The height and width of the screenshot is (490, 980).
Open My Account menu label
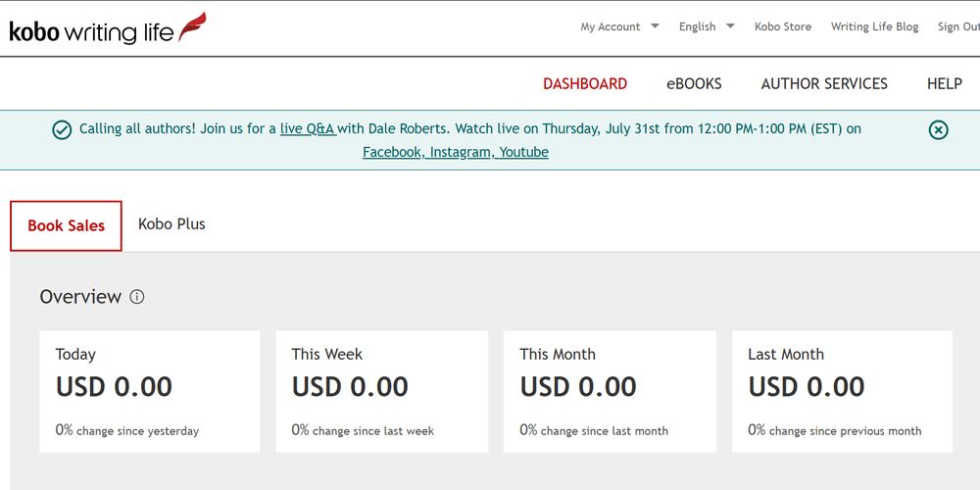coord(610,26)
